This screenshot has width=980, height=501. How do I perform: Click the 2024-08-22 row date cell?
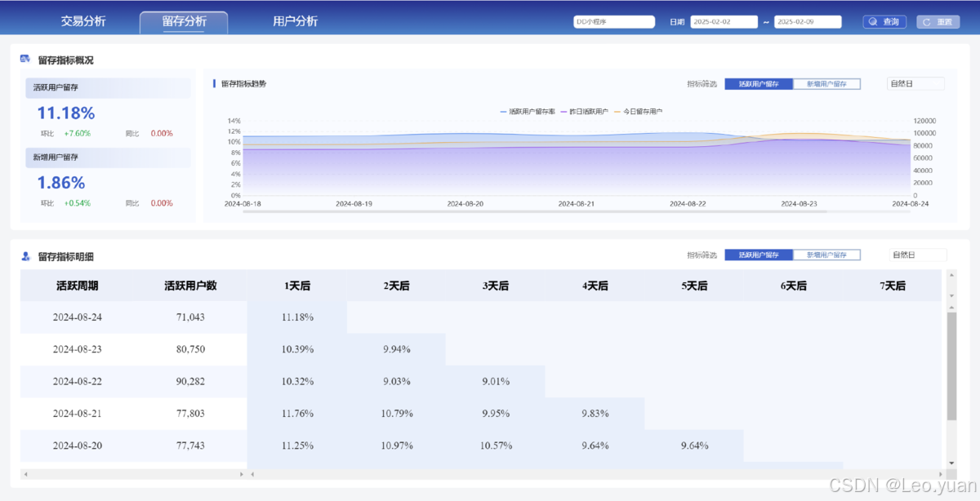pos(77,381)
